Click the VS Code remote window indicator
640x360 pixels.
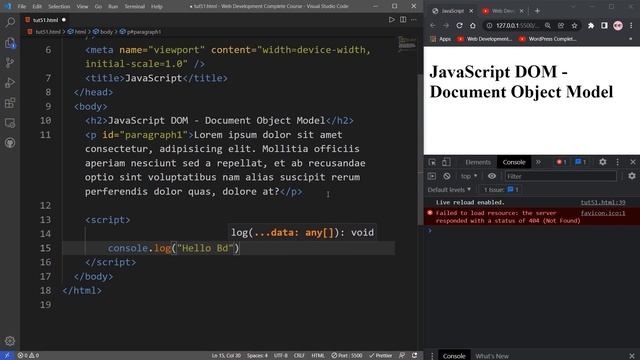[7, 356]
